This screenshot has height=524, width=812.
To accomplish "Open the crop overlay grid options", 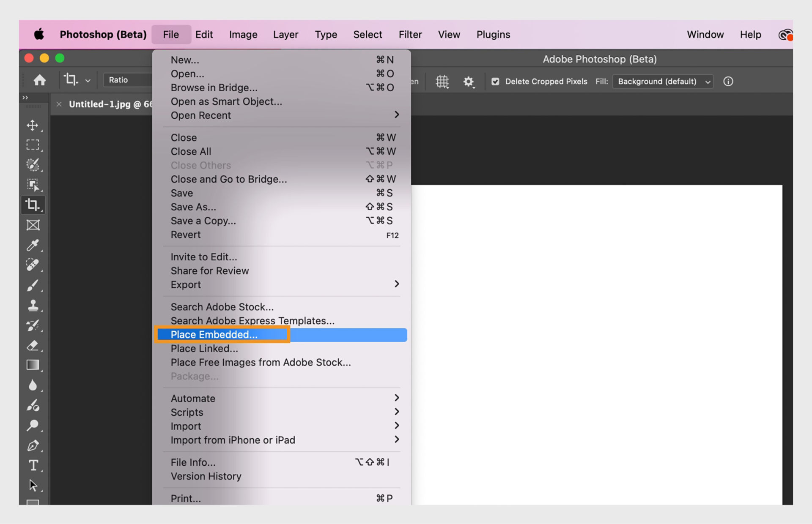I will 442,81.
